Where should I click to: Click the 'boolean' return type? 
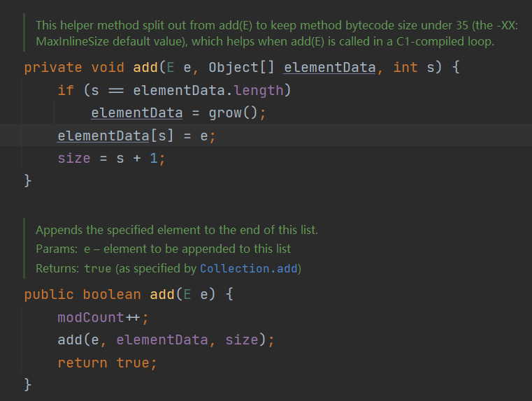click(112, 295)
